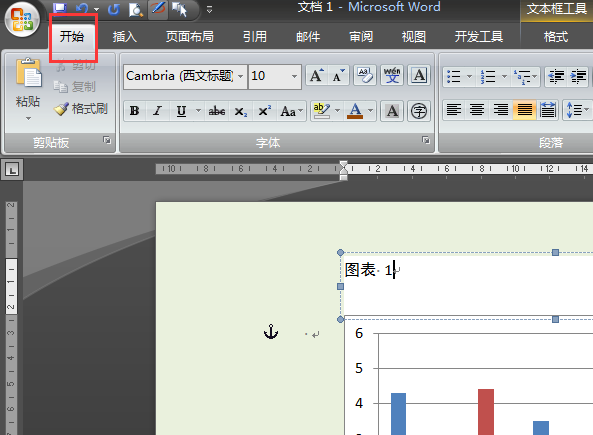The width and height of the screenshot is (593, 435).
Task: Click the 格式刷 format painter
Action: click(81, 109)
